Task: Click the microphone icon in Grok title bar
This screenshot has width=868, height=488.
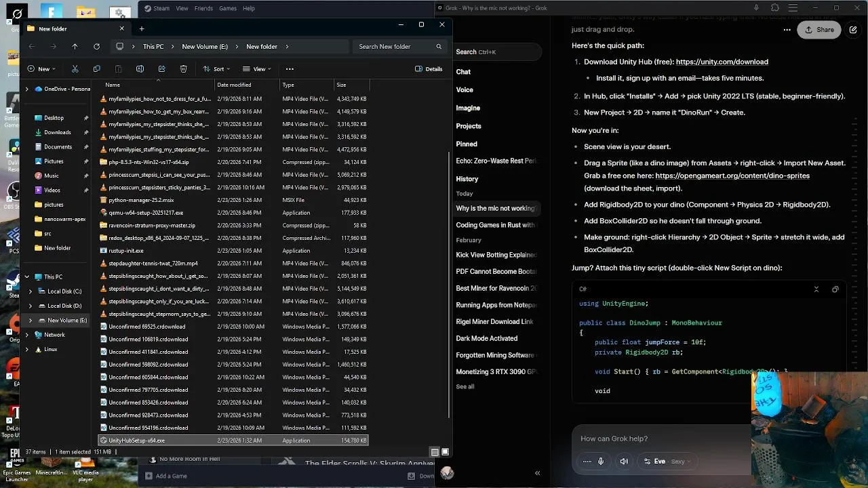Action: pos(756,8)
